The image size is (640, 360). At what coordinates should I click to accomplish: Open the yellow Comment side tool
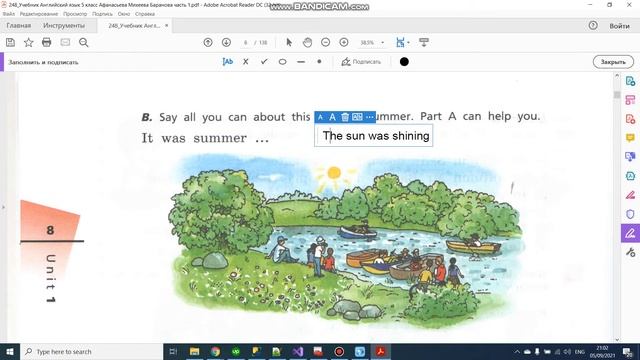[630, 138]
